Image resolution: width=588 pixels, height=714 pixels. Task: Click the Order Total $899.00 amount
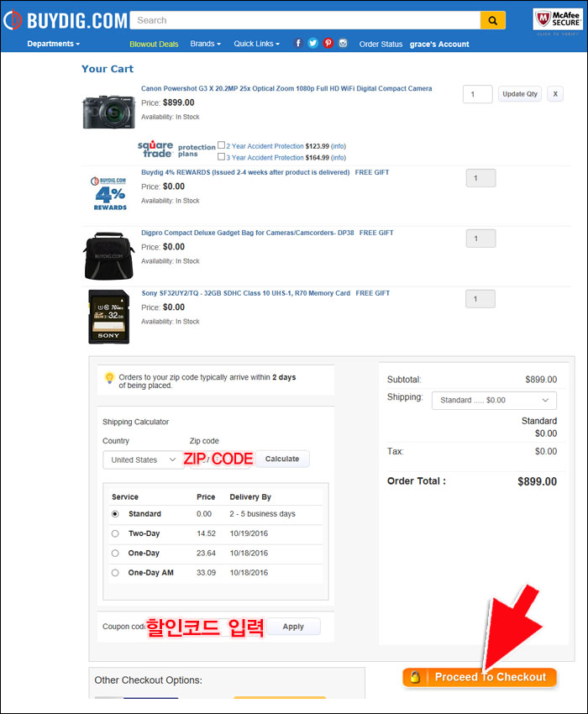click(x=537, y=482)
